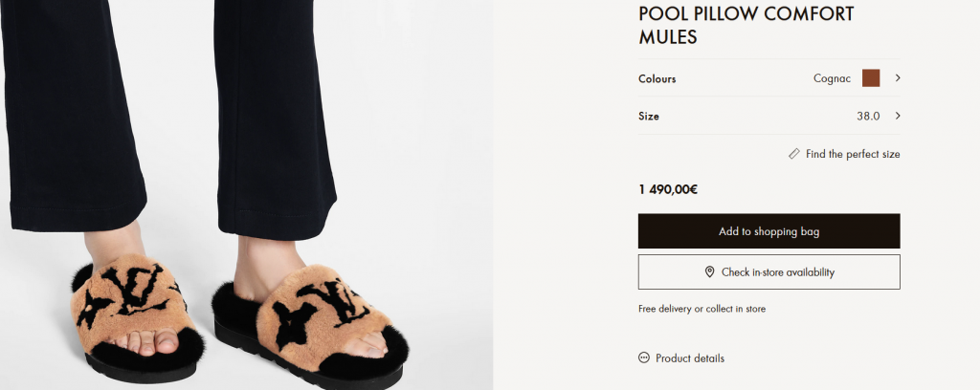
Task: Select the Colours row label
Action: [657, 78]
